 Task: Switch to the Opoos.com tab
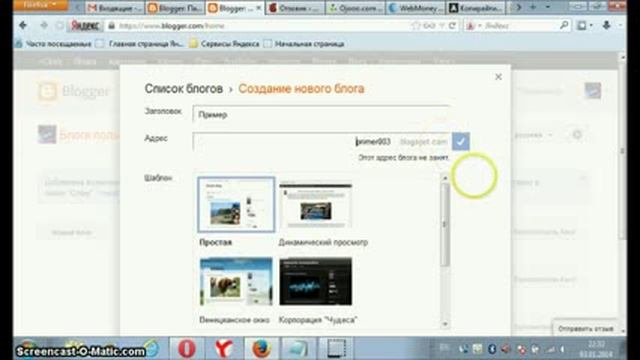coord(355,8)
